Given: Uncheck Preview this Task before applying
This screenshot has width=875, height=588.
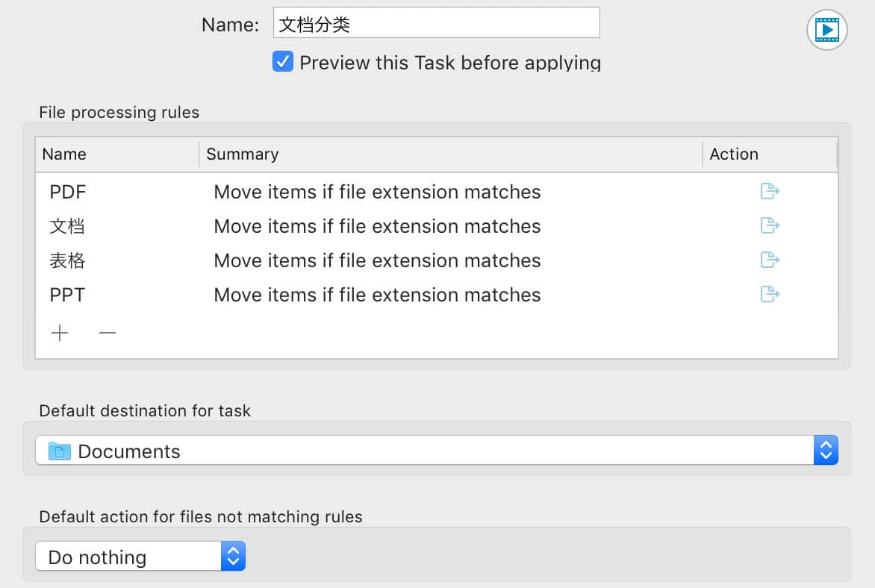Looking at the screenshot, I should coord(283,62).
